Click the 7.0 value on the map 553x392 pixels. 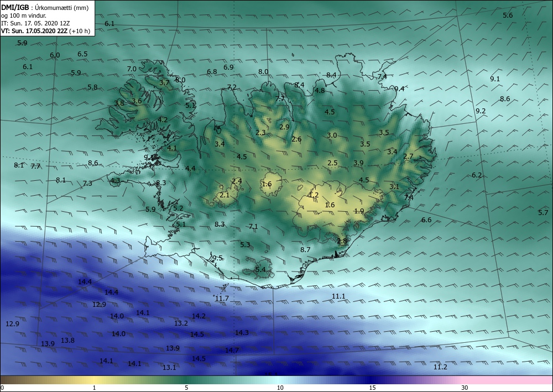coord(132,69)
